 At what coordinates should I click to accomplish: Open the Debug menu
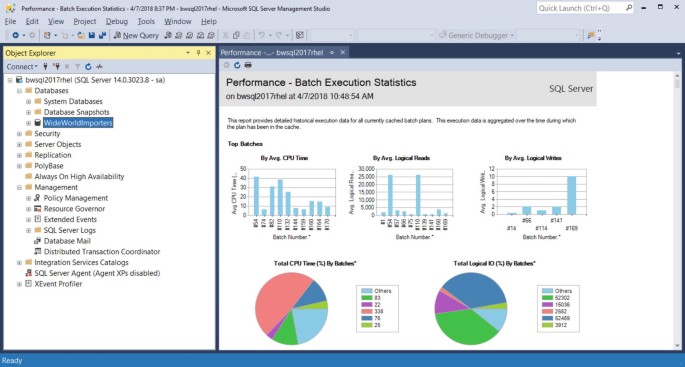(117, 21)
